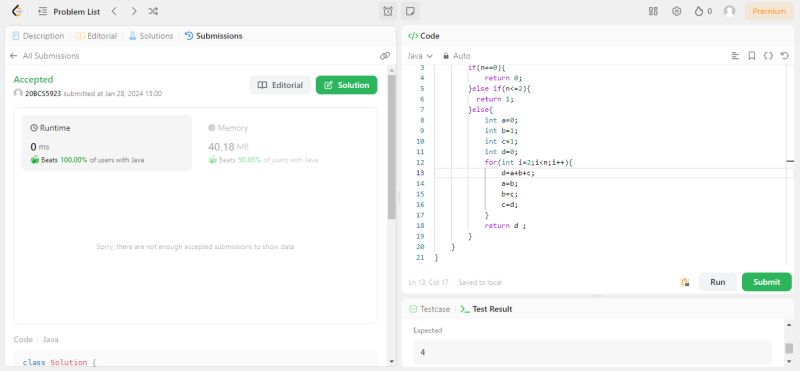The width and height of the screenshot is (800, 371).
Task: Open the timer alarm clock icon
Action: [x=388, y=11]
